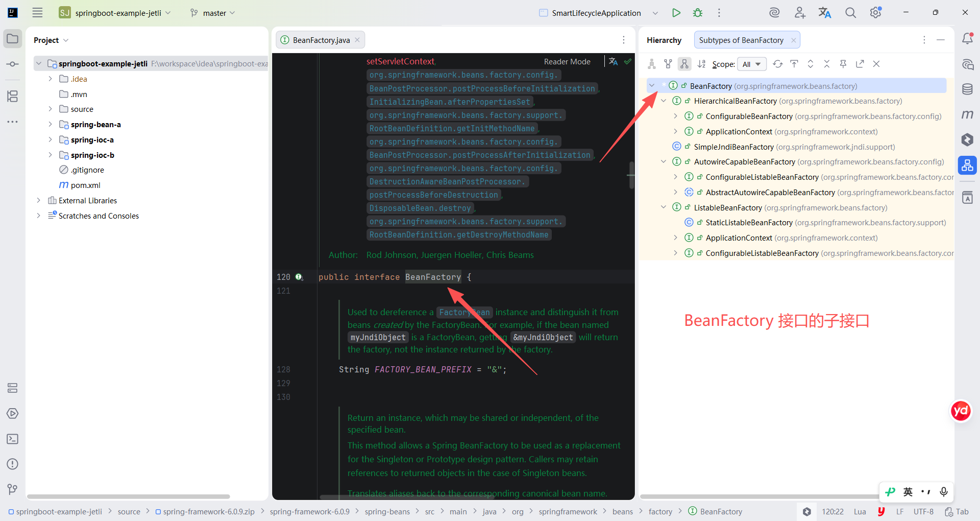Open editor tab options menu
Viewport: 980px width, 521px height.
[624, 40]
